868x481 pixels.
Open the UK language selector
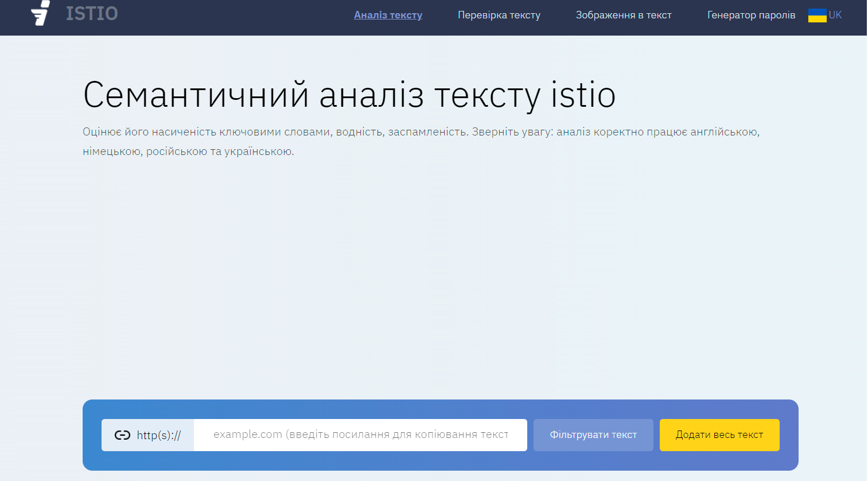click(835, 15)
